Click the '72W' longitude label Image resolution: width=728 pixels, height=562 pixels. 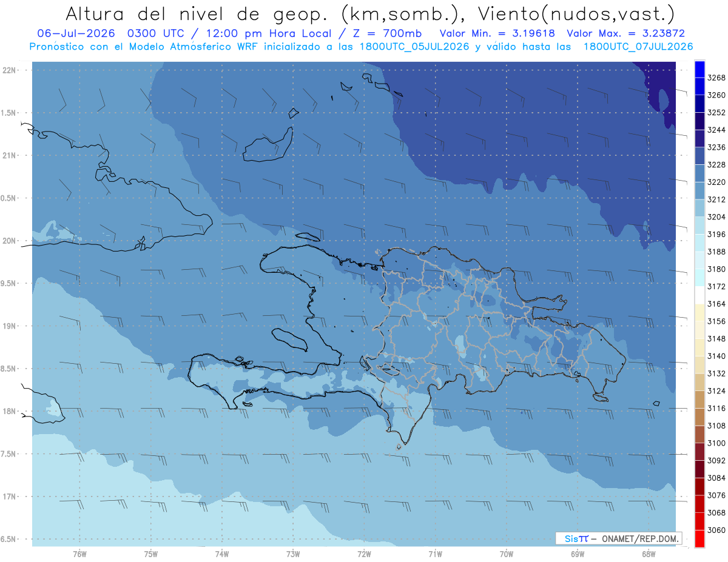click(x=365, y=554)
